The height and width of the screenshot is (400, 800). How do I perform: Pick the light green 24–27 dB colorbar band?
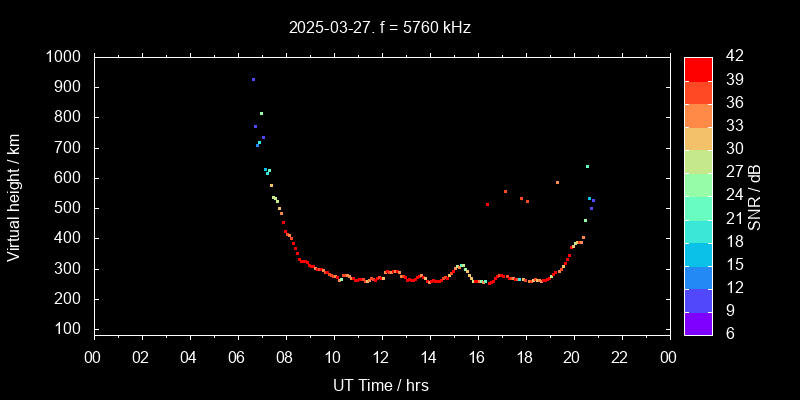pyautogui.click(x=698, y=184)
